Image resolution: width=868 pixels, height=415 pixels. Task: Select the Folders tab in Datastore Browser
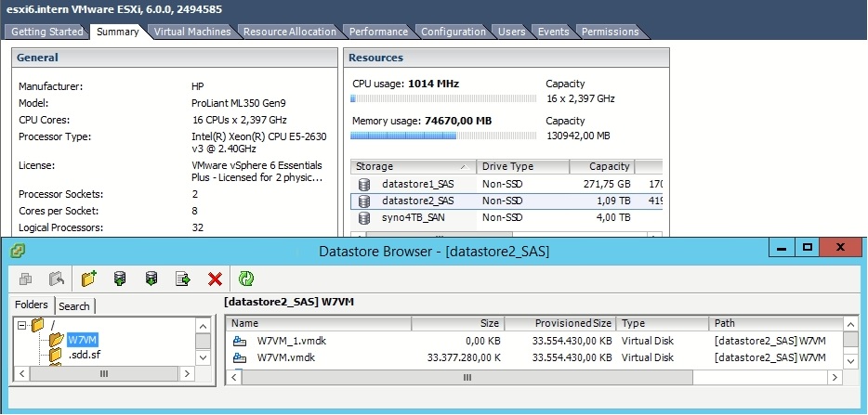tap(32, 305)
